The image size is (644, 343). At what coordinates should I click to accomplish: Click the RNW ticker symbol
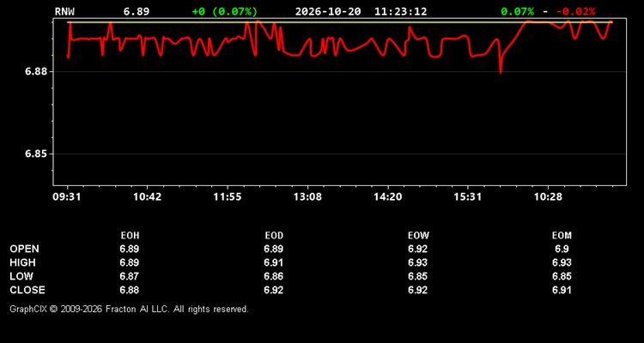point(64,11)
